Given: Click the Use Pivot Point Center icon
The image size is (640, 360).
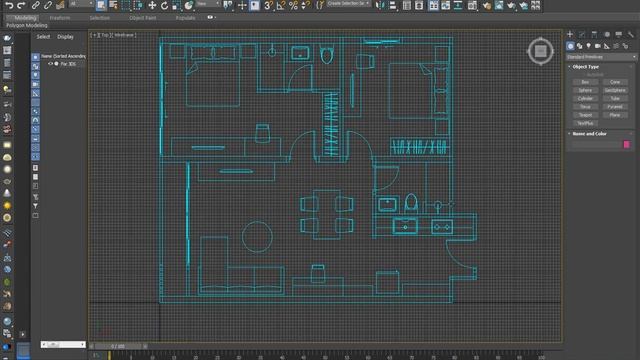Looking at the screenshot, I should click(228, 5).
